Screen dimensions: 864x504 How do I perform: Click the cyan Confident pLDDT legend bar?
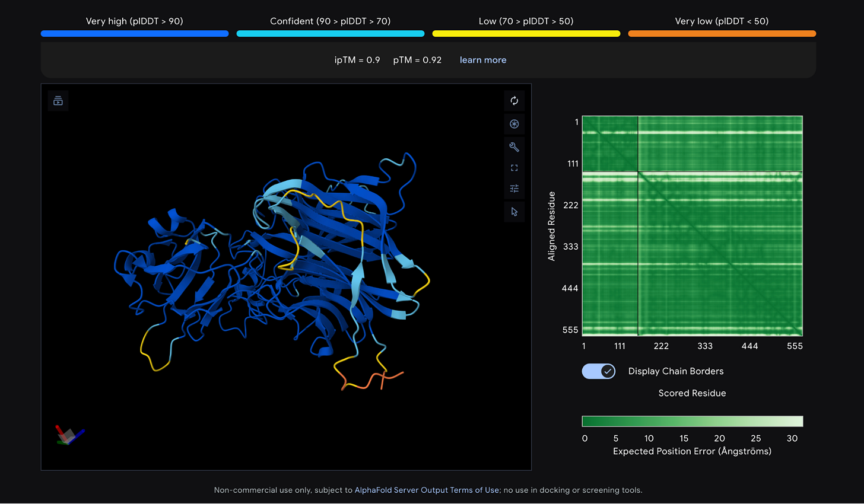331,34
